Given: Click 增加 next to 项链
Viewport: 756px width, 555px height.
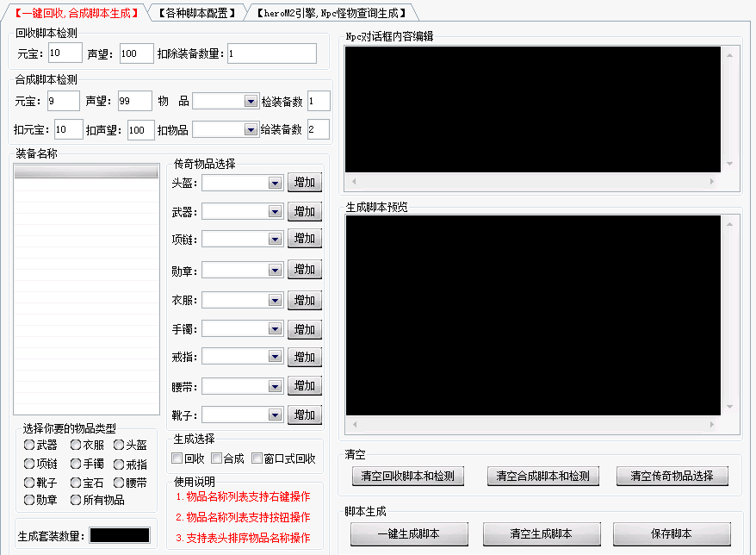Looking at the screenshot, I should (305, 239).
